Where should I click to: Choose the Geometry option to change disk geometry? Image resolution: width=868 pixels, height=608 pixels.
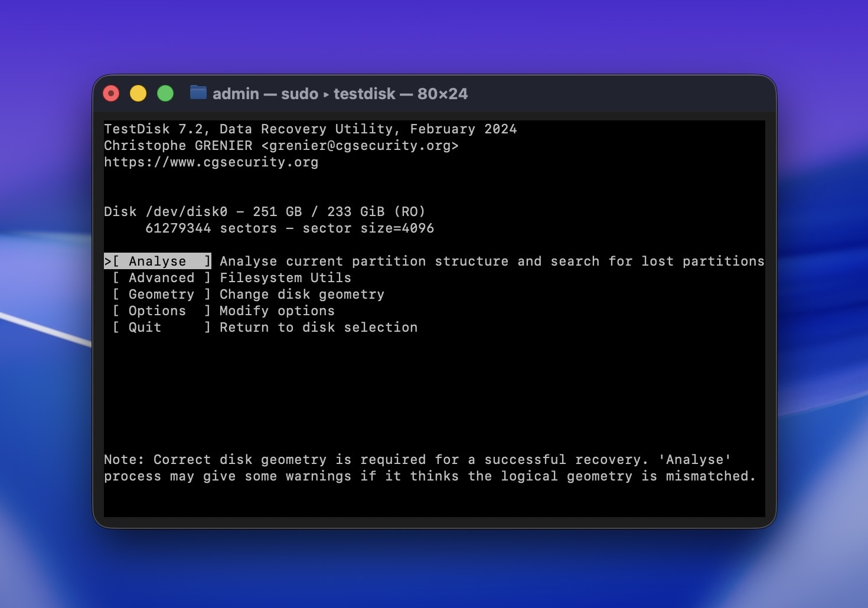point(161,294)
